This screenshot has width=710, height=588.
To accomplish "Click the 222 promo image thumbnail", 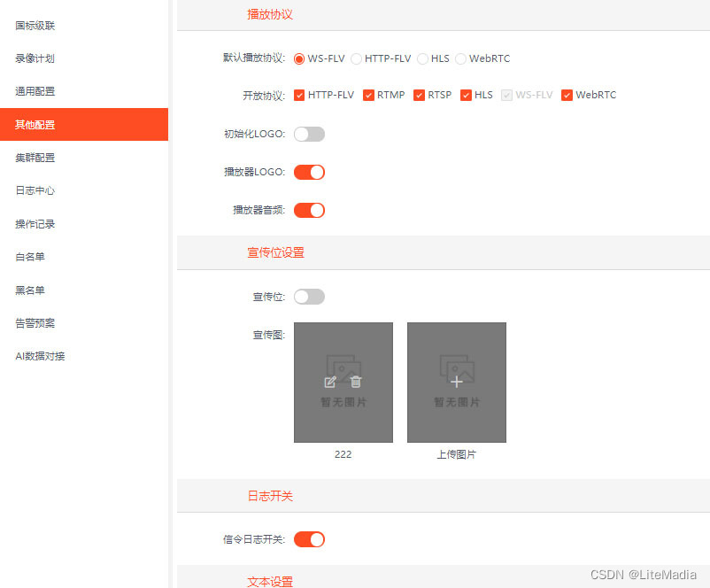I will [343, 383].
